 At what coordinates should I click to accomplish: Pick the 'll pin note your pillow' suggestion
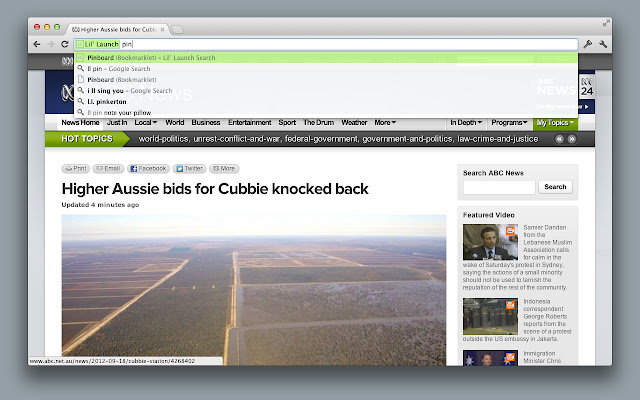click(326, 113)
